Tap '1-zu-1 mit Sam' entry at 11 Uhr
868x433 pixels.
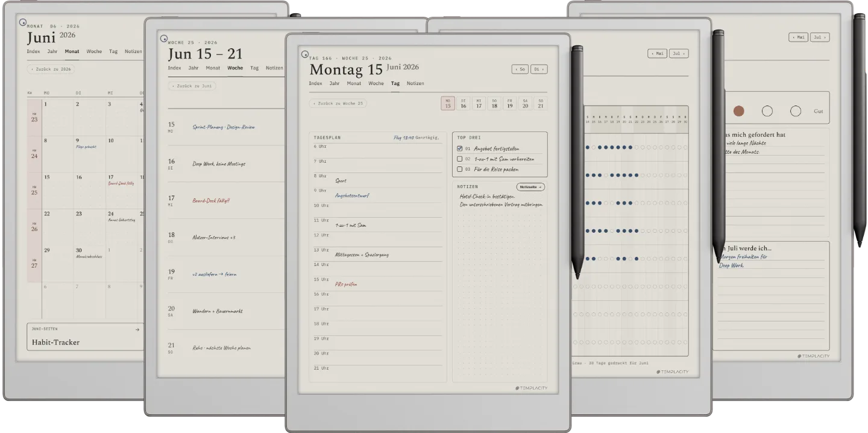351,225
